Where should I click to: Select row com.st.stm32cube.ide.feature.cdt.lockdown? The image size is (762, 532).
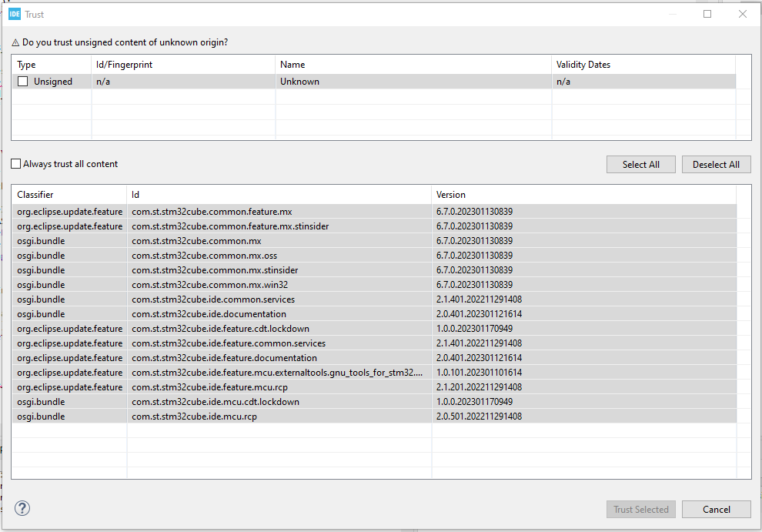pyautogui.click(x=374, y=329)
